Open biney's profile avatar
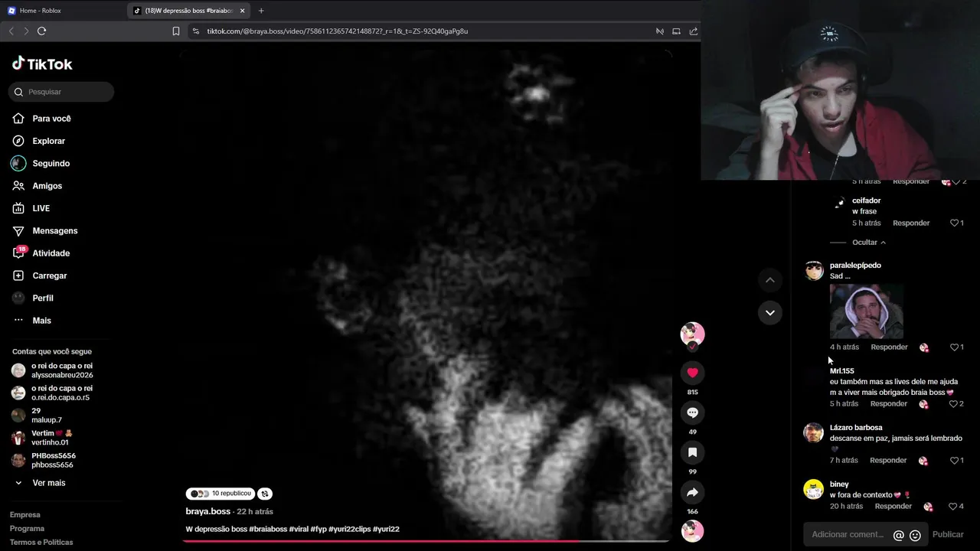Image resolution: width=980 pixels, height=551 pixels. pyautogui.click(x=813, y=489)
